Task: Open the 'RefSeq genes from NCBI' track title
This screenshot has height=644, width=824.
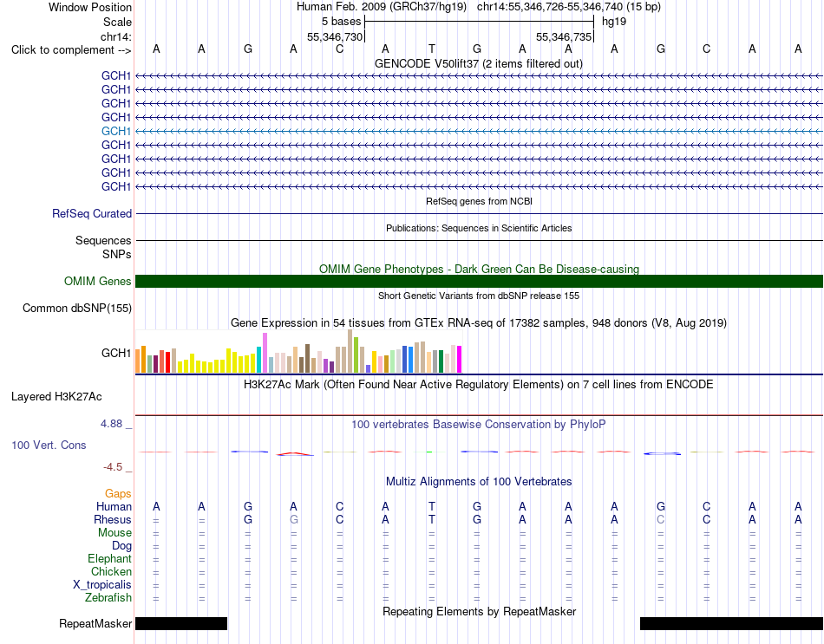Action: [479, 201]
